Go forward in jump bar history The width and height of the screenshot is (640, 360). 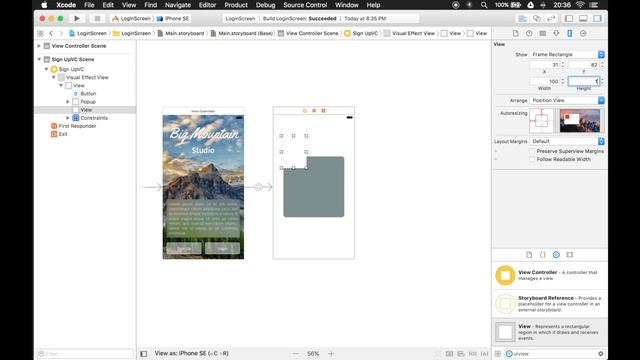pos(61,33)
